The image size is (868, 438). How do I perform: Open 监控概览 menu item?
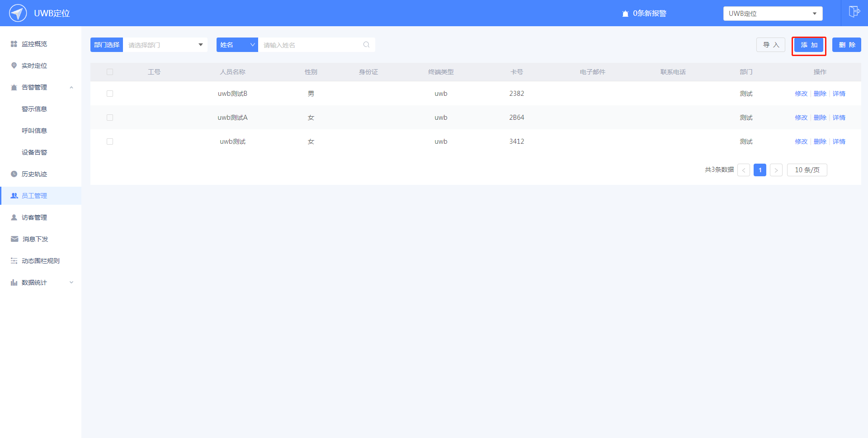(x=41, y=44)
